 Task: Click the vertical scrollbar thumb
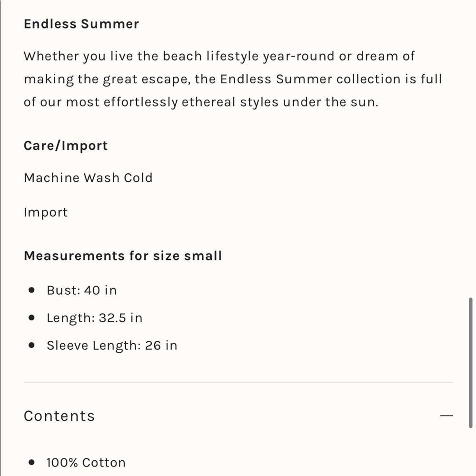[471, 363]
